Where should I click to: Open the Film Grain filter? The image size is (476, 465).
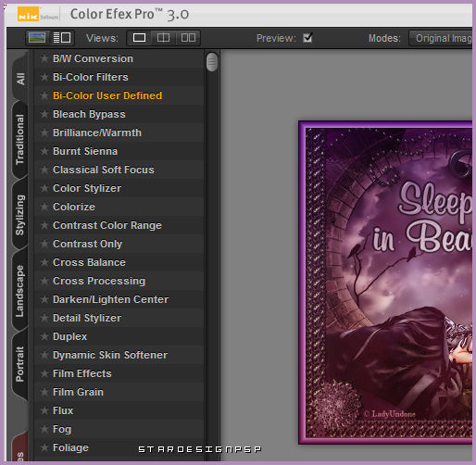pos(119,392)
